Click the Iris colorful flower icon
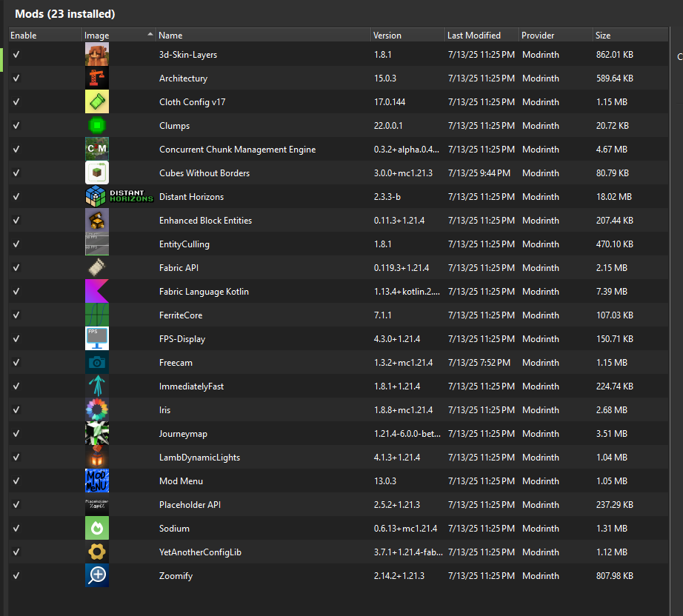 97,409
